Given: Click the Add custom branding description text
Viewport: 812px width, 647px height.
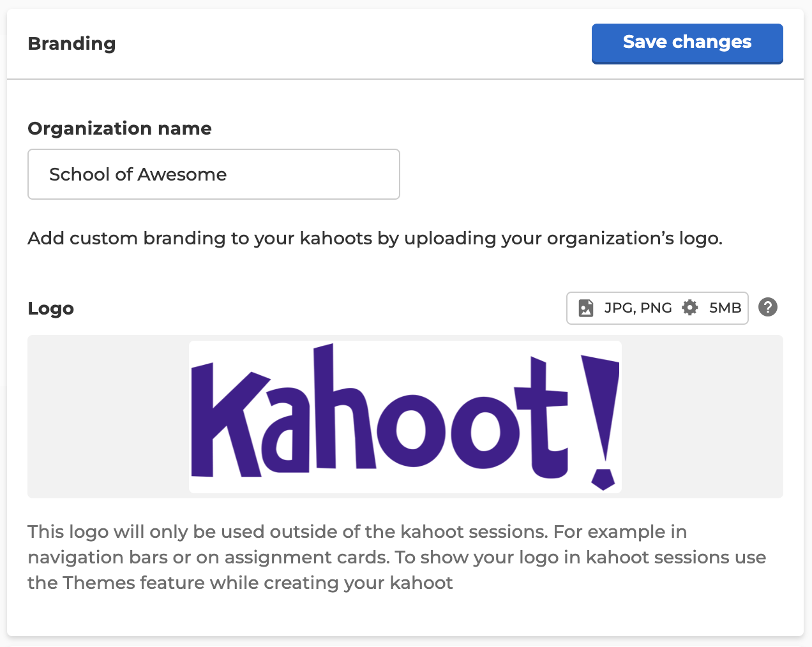Looking at the screenshot, I should point(375,239).
